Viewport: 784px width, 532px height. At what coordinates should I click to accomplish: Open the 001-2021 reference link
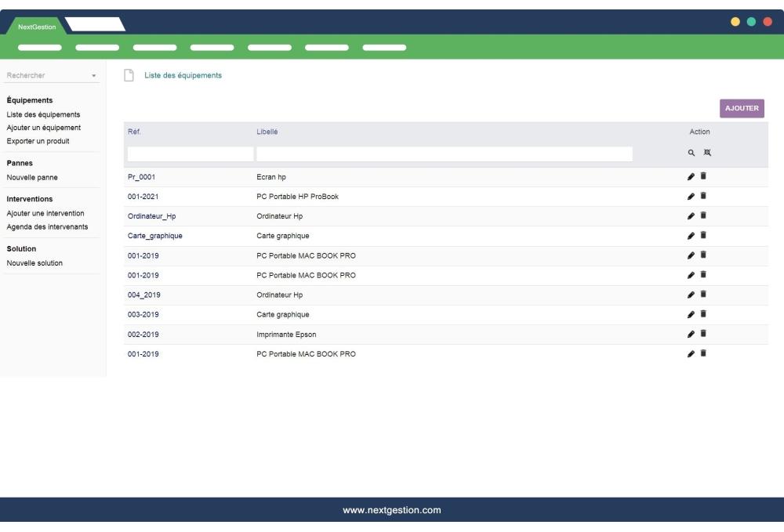(143, 196)
